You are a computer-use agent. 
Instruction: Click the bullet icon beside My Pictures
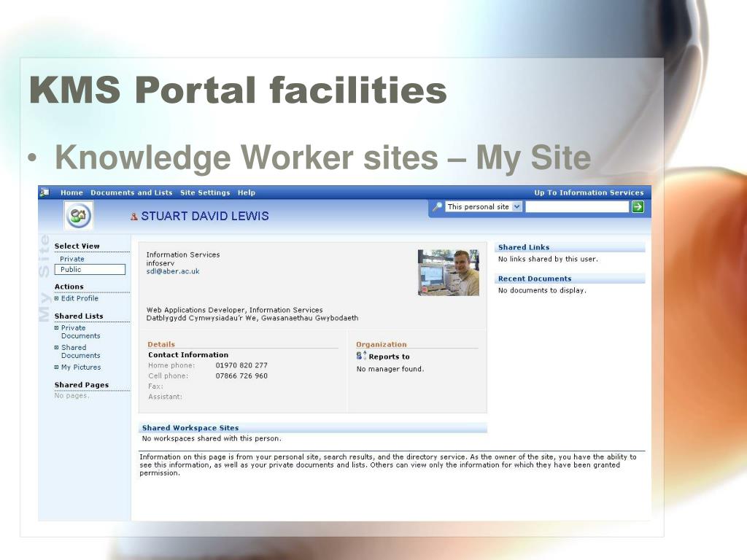[x=57, y=367]
